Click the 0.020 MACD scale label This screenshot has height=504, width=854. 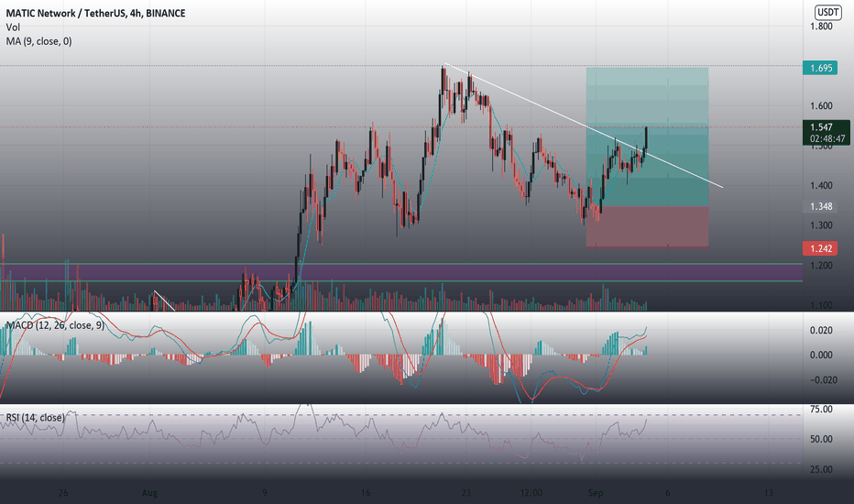[x=821, y=330]
